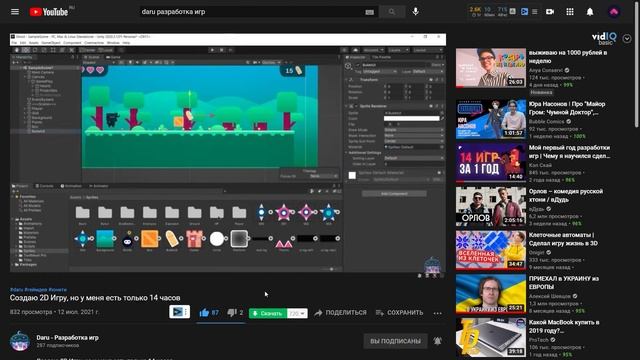Open the Алексей Шевцов channel name

tap(550, 296)
